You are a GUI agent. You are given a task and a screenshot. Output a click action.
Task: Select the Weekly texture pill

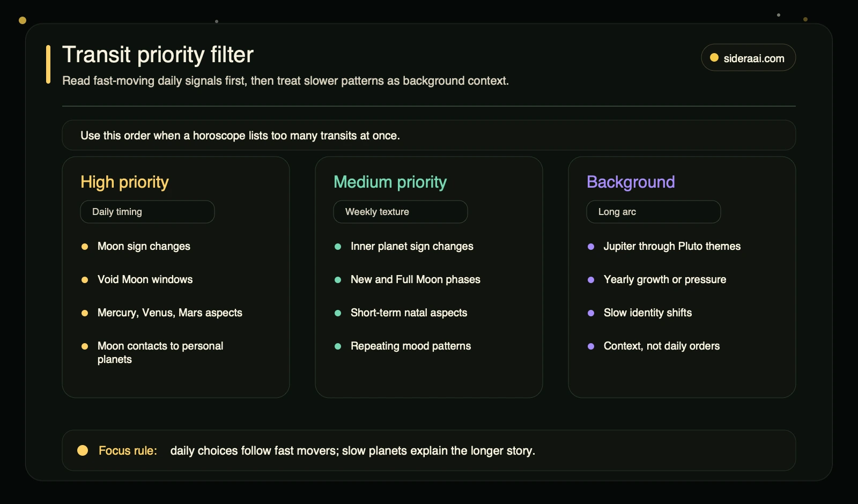click(401, 212)
